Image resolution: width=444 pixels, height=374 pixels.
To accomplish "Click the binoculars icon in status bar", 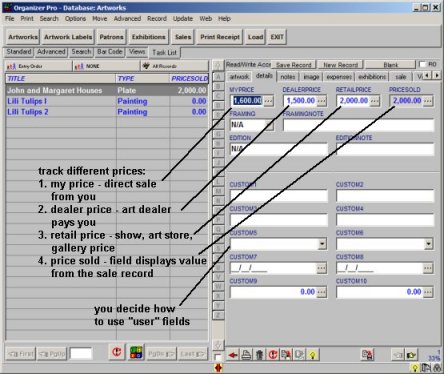I will (437, 368).
